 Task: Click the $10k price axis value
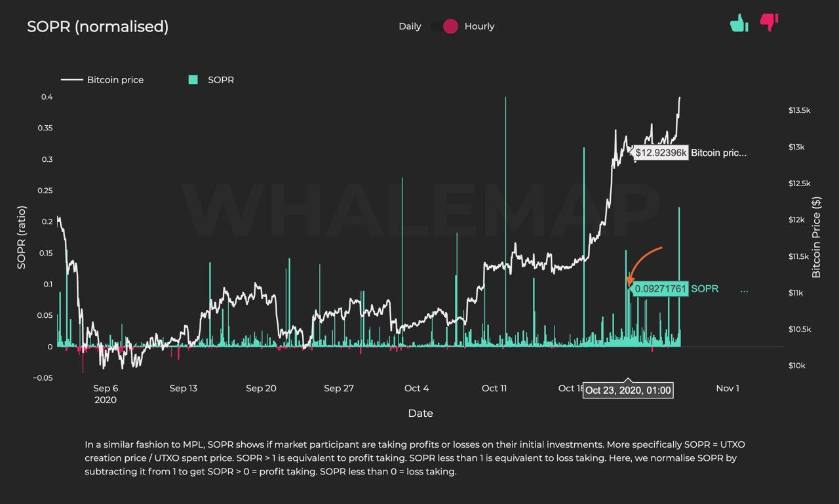tap(798, 366)
